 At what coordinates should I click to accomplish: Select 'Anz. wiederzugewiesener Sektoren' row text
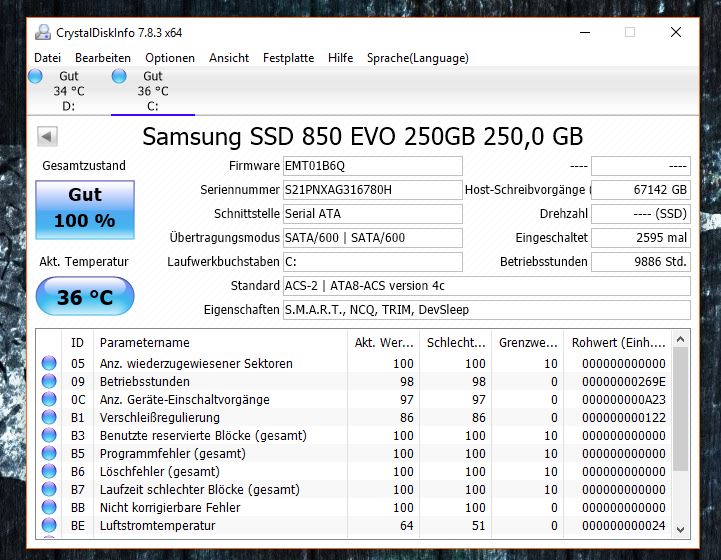click(x=196, y=364)
